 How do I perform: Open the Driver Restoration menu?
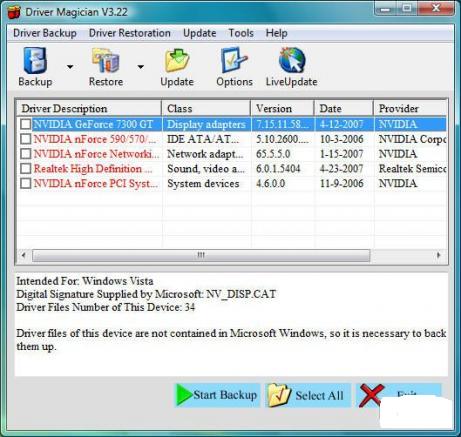(x=130, y=33)
